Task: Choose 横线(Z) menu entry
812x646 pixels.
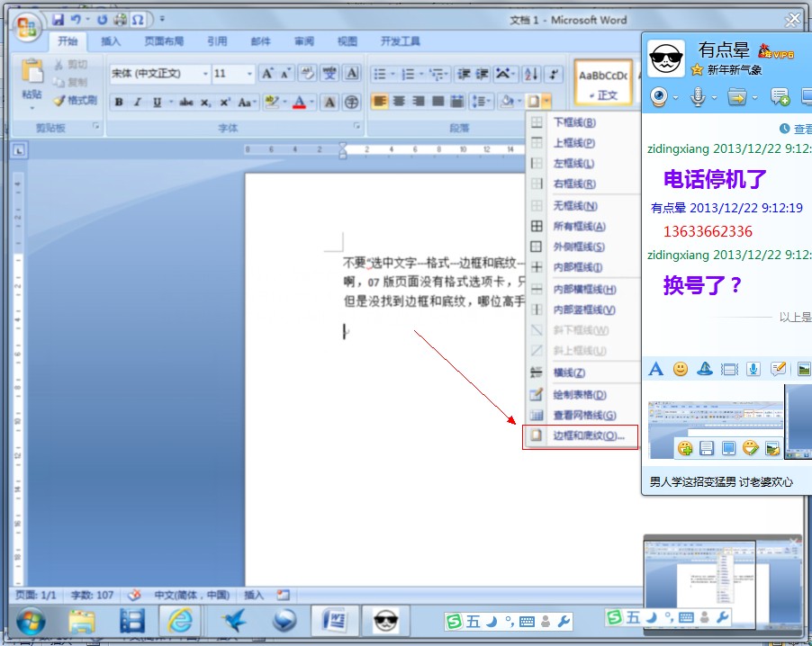Action: pos(582,372)
